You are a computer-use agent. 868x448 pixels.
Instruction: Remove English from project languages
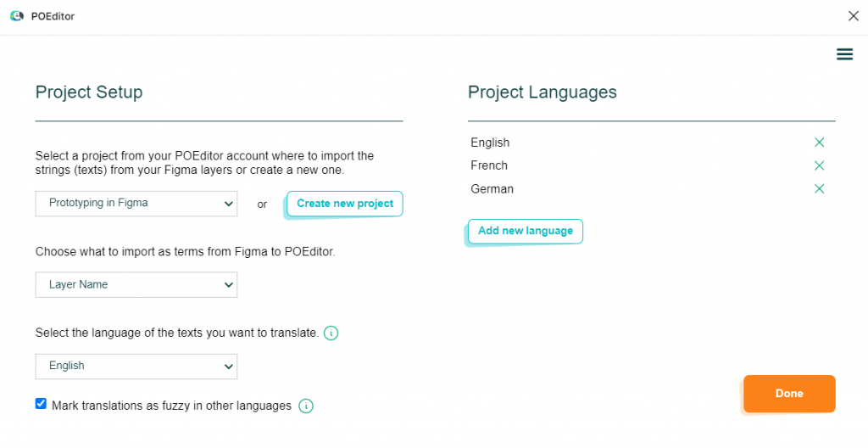(x=820, y=143)
